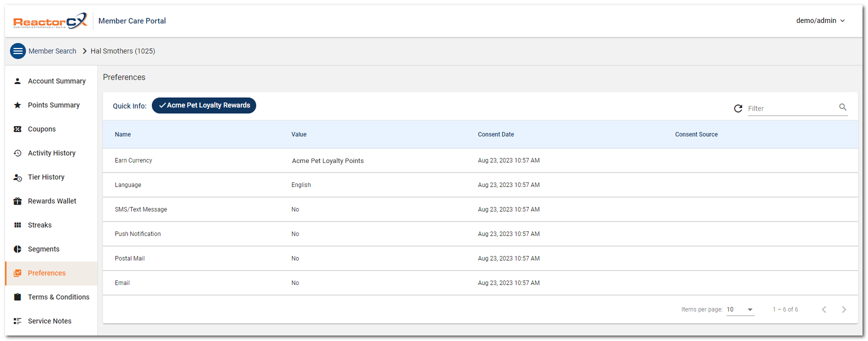Click the Activity History clock icon
This screenshot has width=868, height=341.
[x=17, y=153]
